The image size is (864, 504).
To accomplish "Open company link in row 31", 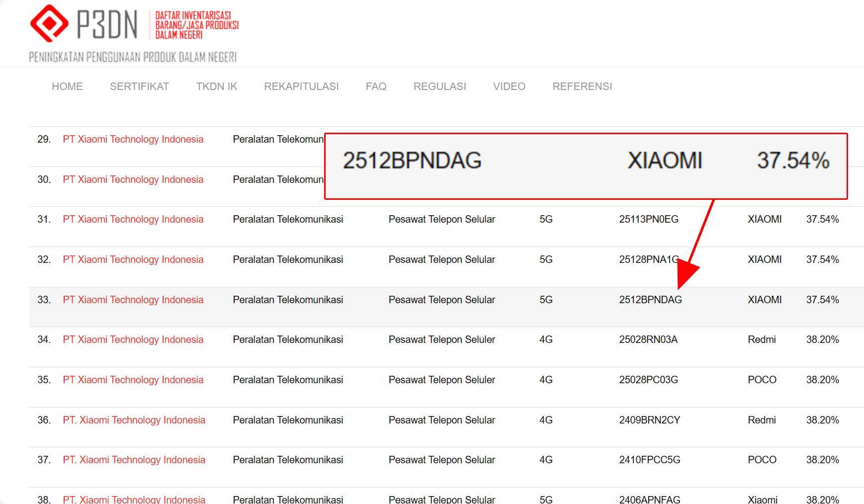I will [x=133, y=219].
